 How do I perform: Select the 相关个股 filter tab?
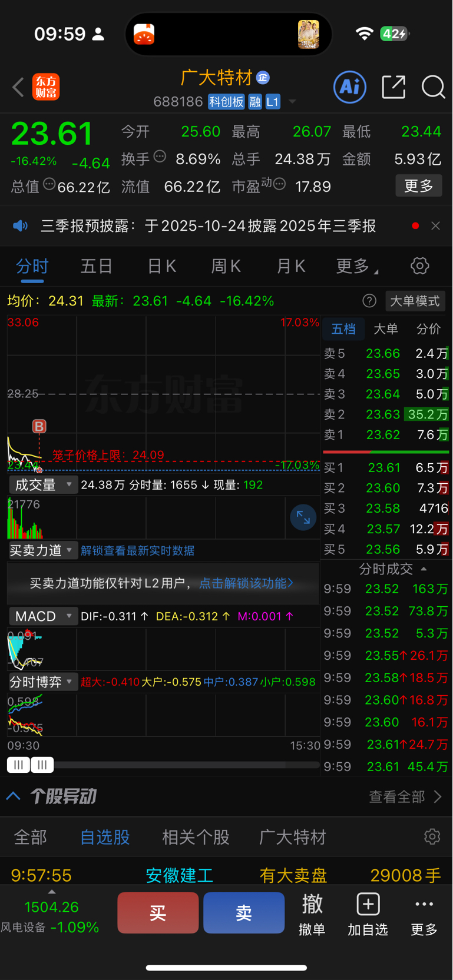196,837
